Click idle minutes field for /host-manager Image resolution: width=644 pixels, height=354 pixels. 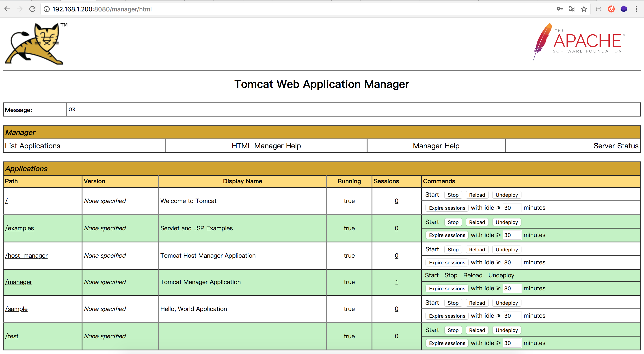pyautogui.click(x=512, y=262)
